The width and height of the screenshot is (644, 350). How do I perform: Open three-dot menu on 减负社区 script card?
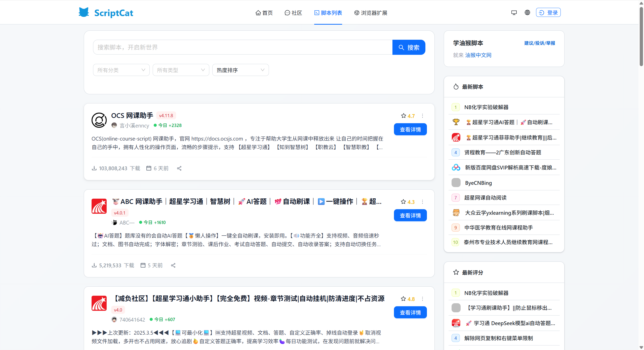pyautogui.click(x=423, y=299)
